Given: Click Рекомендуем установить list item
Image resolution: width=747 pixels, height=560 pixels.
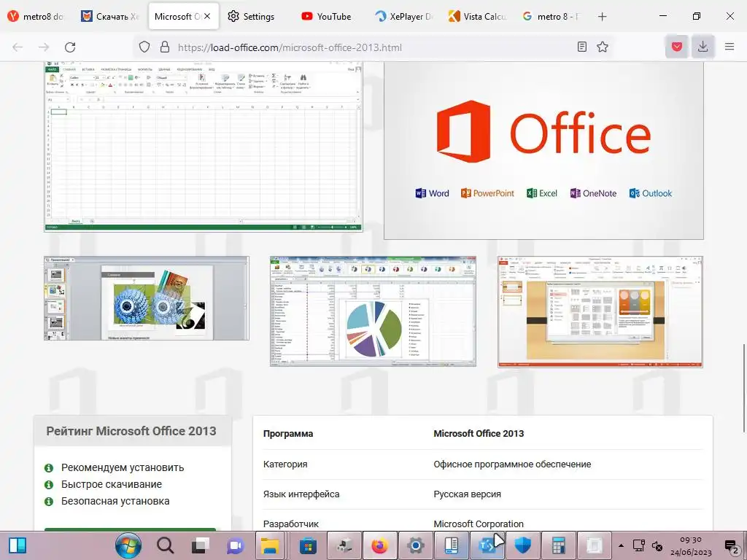Looking at the screenshot, I should (123, 467).
